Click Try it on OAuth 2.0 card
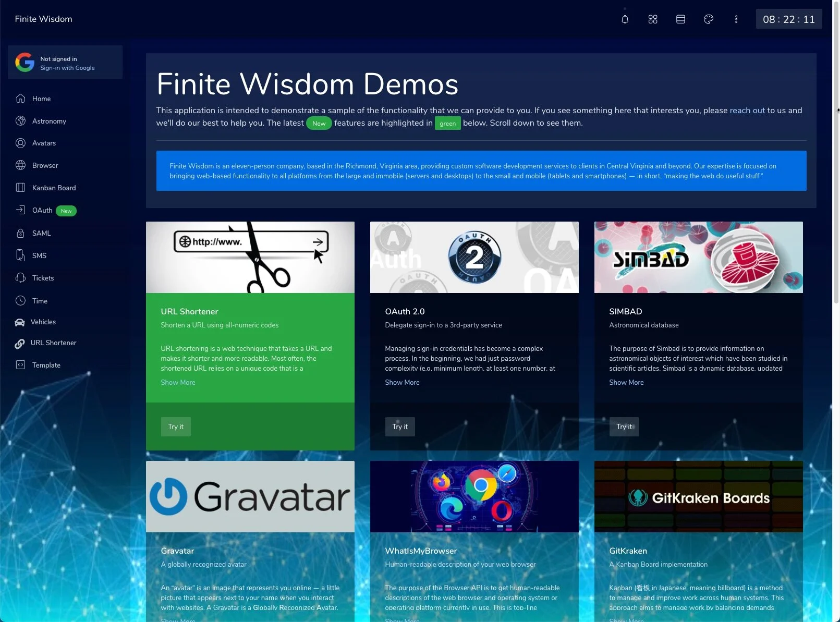Viewport: 840px width, 622px height. (x=400, y=426)
